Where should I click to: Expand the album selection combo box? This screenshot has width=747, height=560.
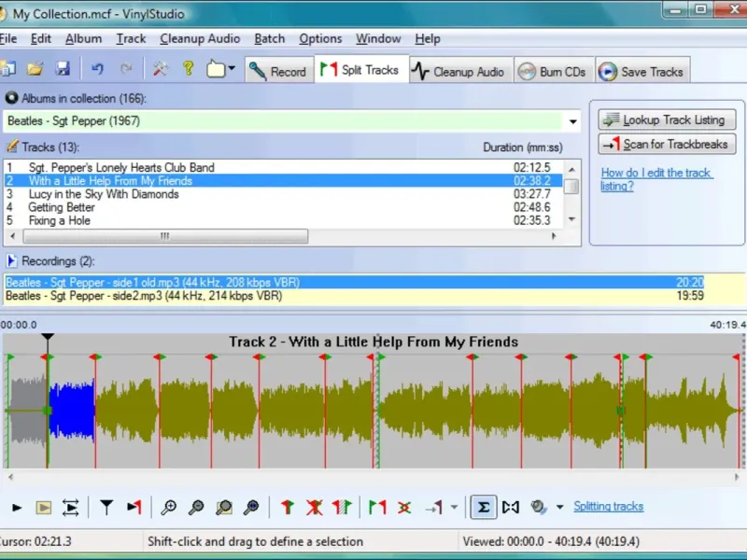[x=572, y=121]
